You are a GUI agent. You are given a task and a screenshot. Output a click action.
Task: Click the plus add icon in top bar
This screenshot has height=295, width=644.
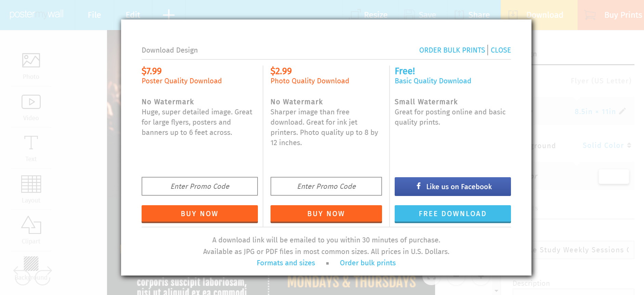(x=169, y=15)
